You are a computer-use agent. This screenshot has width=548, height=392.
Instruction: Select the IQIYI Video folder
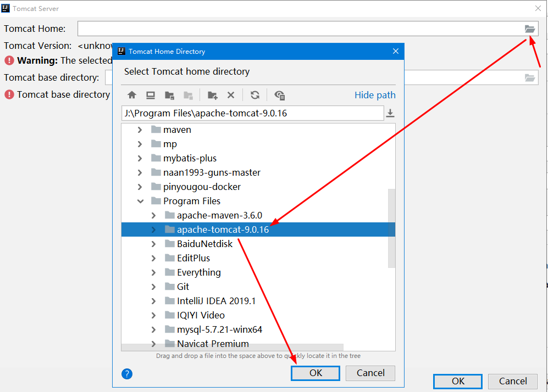201,315
